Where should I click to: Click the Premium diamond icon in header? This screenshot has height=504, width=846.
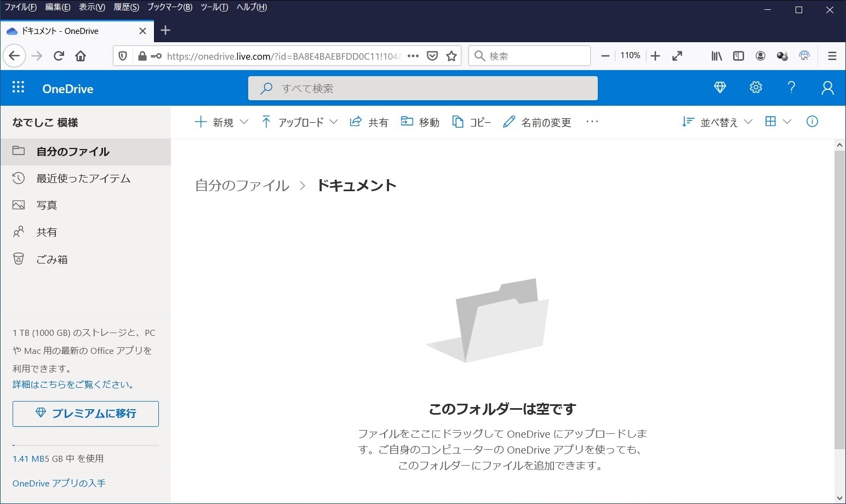click(x=720, y=88)
